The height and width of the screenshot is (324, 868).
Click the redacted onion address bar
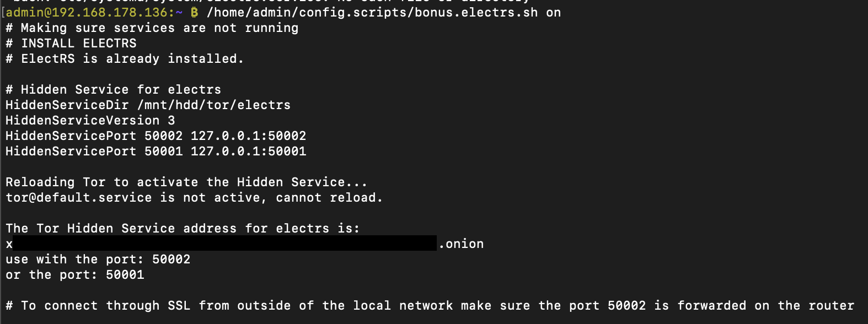(x=224, y=243)
